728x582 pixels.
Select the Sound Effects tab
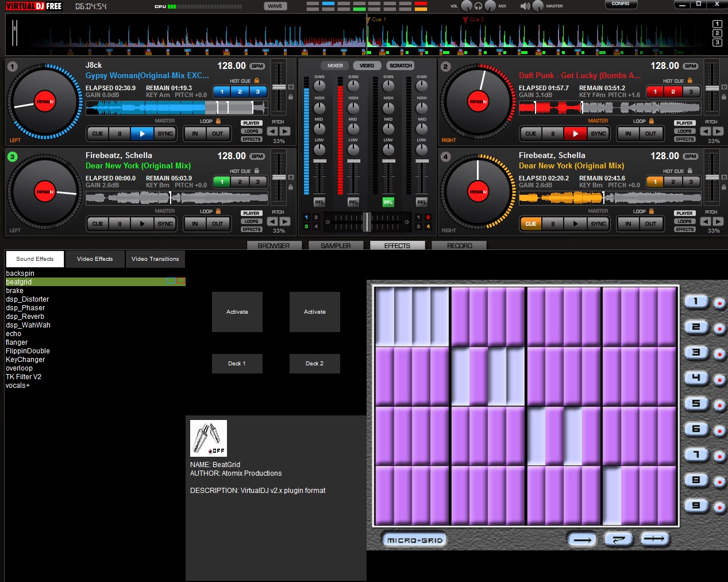point(35,259)
